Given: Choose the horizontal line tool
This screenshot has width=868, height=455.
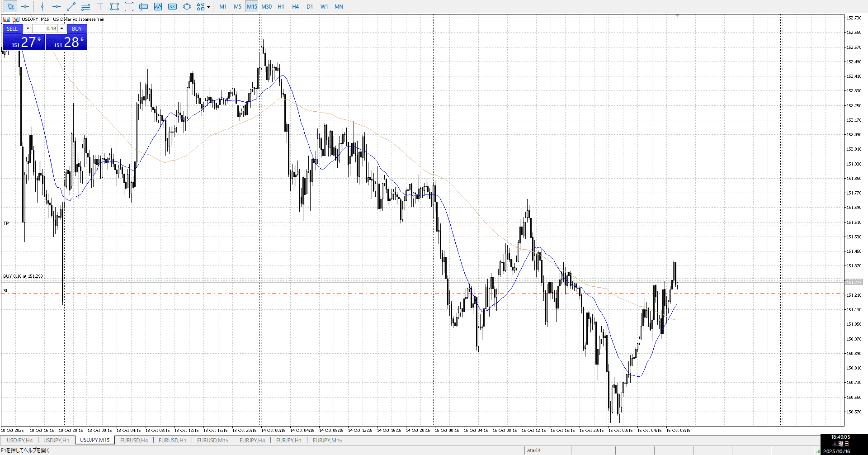Looking at the screenshot, I should pos(57,6).
